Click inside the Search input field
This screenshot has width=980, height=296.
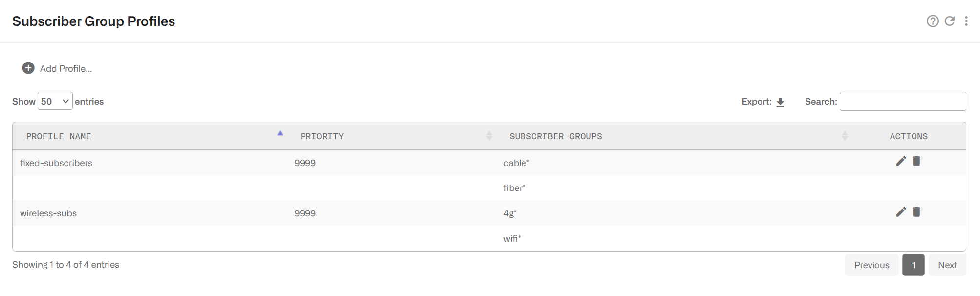click(x=902, y=101)
